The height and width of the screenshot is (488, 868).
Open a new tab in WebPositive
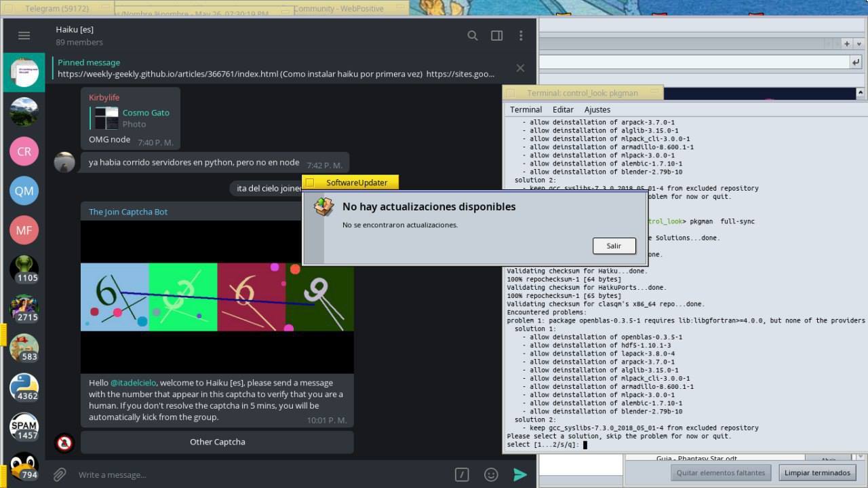tap(846, 43)
